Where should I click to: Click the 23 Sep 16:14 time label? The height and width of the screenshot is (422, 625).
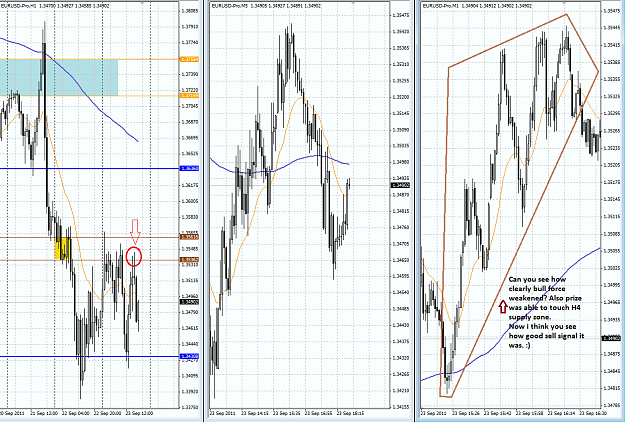pos(562,413)
